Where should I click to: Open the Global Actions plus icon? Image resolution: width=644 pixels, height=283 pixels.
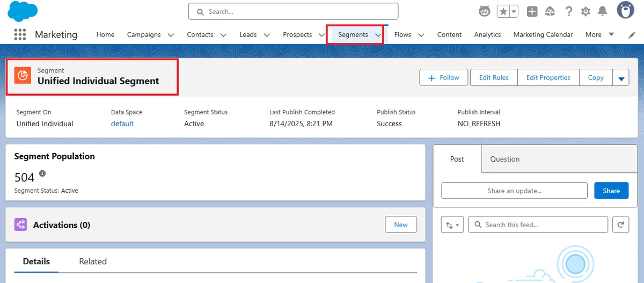532,11
